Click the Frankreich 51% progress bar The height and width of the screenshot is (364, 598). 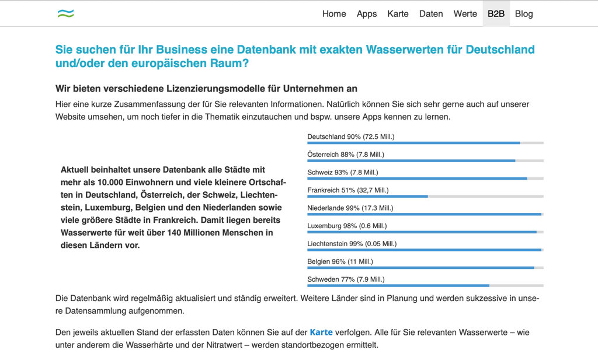click(425, 197)
